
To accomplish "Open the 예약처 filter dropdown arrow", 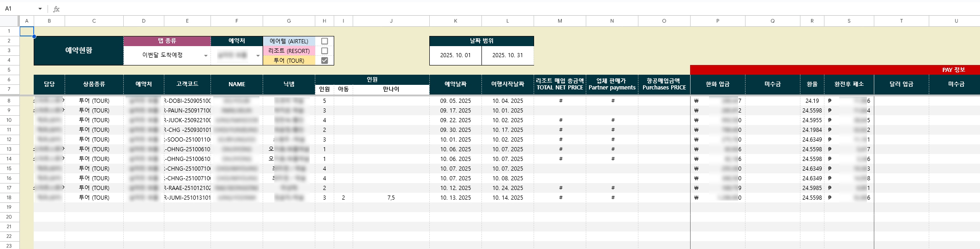I will 258,56.
